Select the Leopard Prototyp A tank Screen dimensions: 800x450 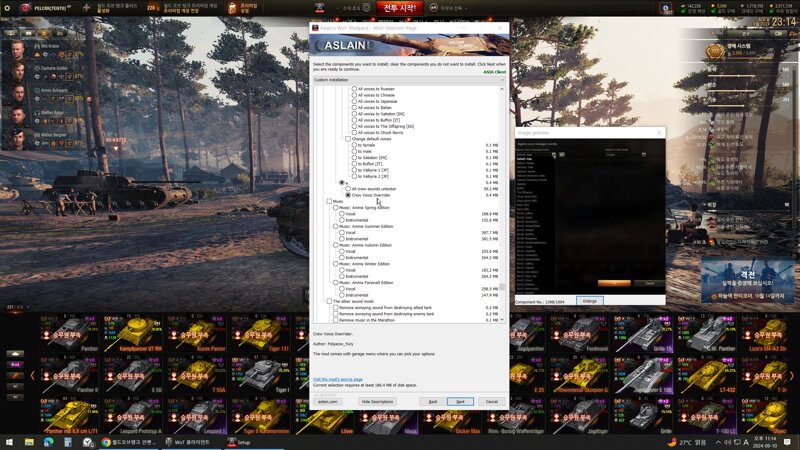click(x=132, y=416)
